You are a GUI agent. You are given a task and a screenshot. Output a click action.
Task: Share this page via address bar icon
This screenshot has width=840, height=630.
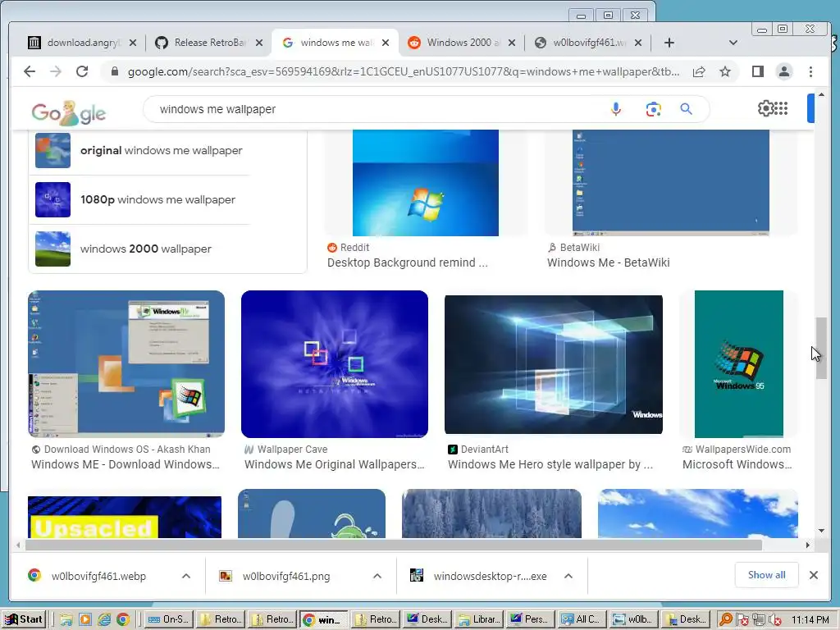pos(699,72)
